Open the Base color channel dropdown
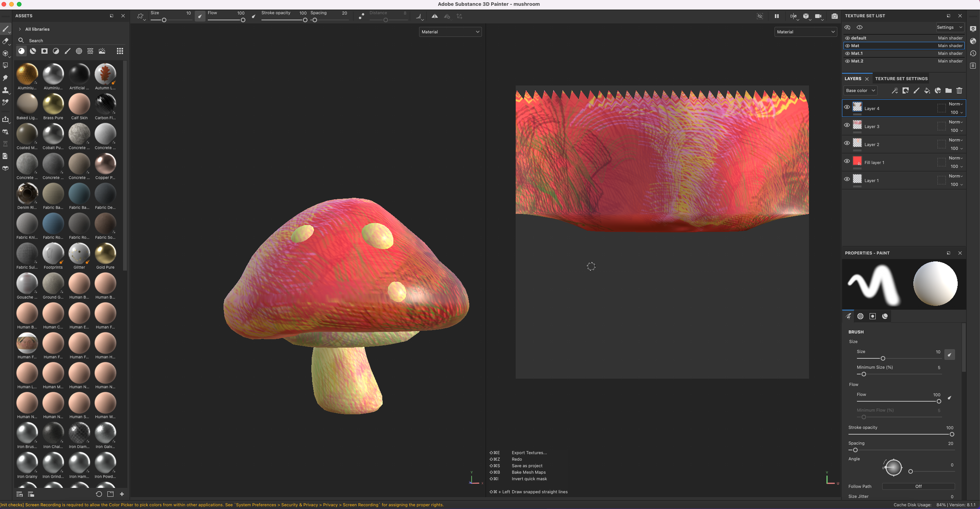Screen dimensions: 980x509 point(860,91)
